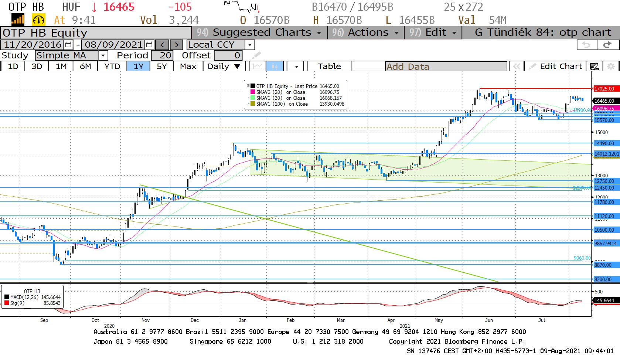Select the 1Y range tab

point(138,67)
